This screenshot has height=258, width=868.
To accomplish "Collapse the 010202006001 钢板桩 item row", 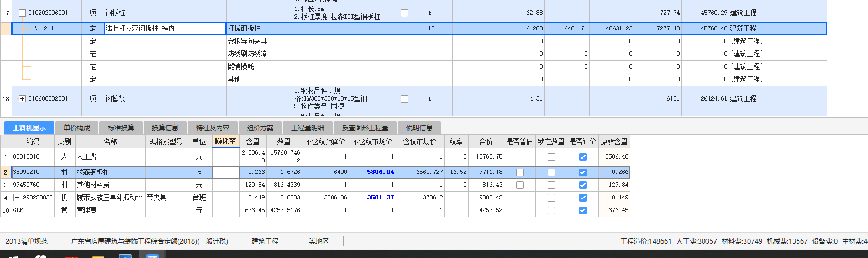I will pos(23,13).
